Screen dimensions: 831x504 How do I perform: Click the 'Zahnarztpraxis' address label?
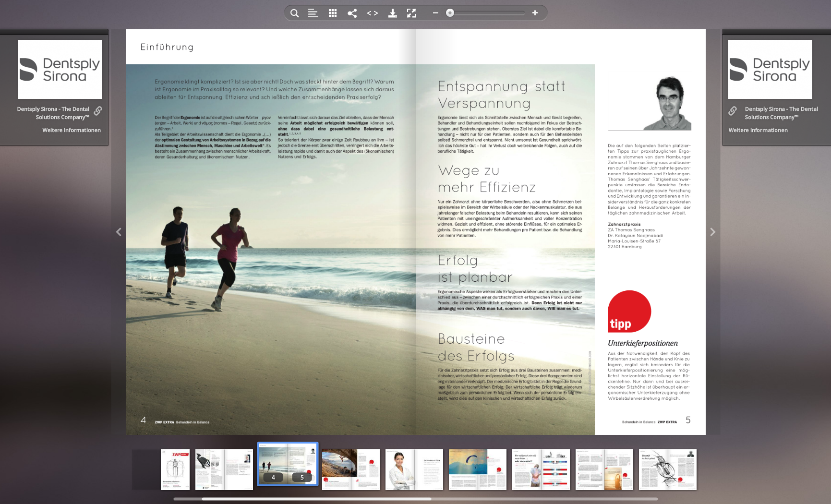(x=624, y=224)
